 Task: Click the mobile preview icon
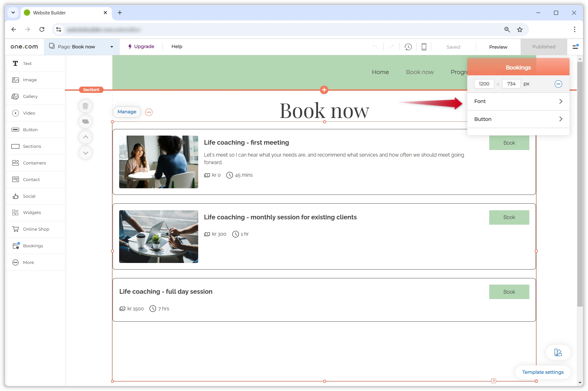click(x=424, y=46)
